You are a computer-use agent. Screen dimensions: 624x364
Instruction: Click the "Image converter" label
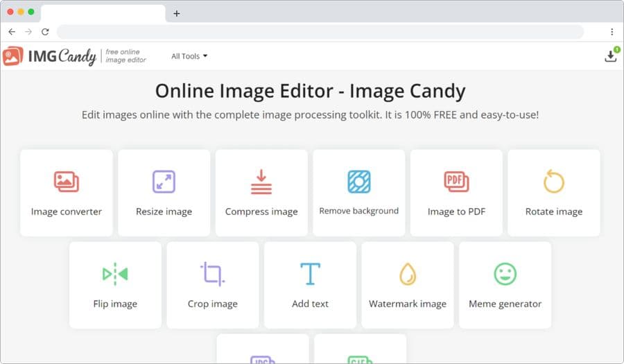[67, 211]
